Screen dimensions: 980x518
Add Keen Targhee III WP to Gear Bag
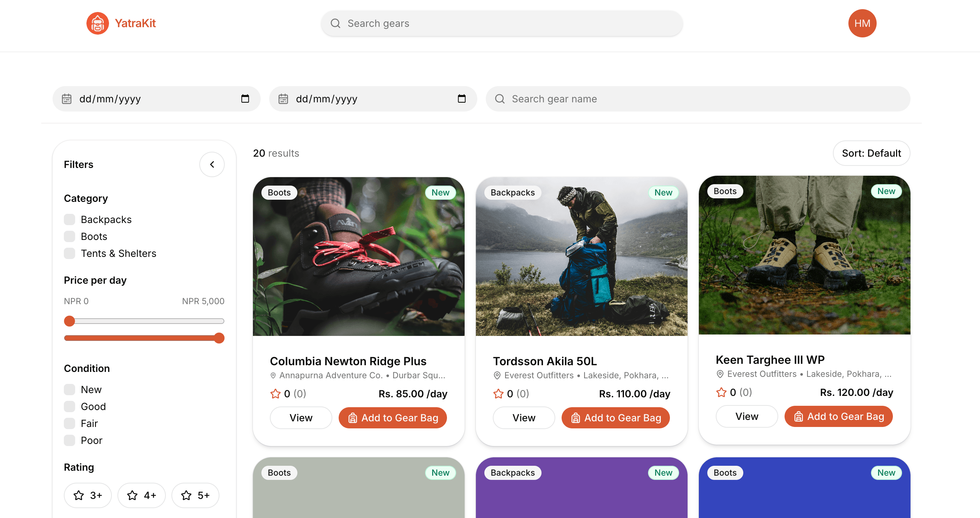839,416
